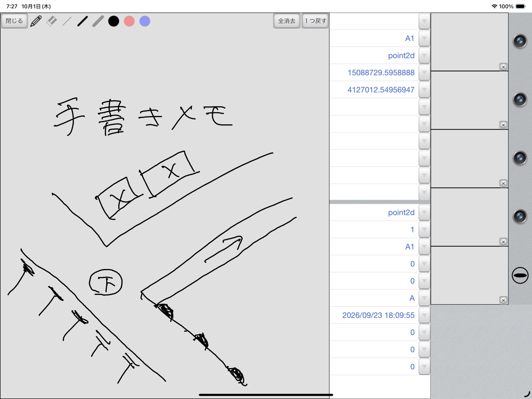Tap the fourth camera icon from top

pyautogui.click(x=520, y=216)
